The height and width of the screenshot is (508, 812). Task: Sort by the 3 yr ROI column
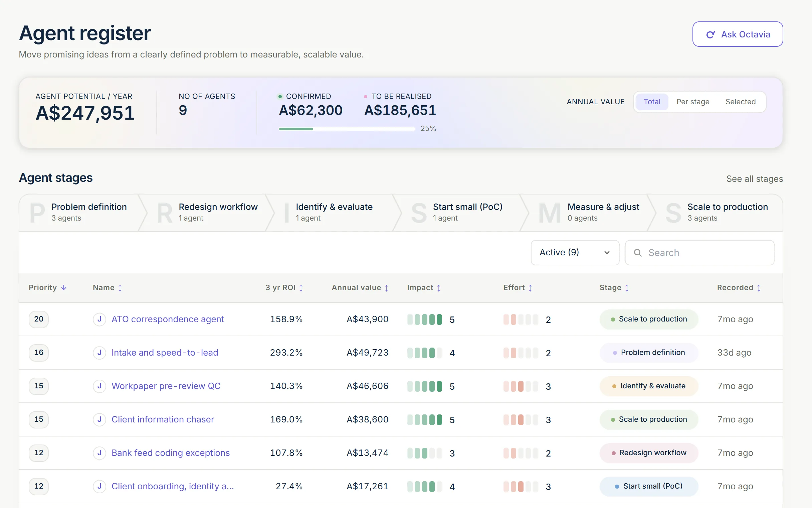(284, 288)
